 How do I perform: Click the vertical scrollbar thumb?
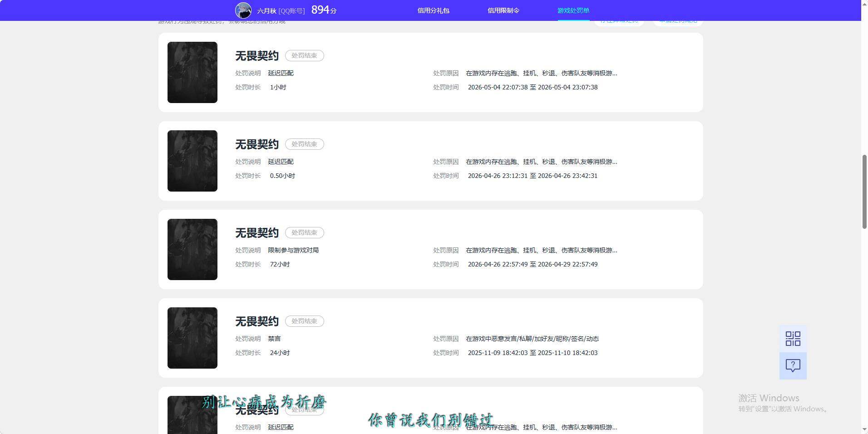864,192
